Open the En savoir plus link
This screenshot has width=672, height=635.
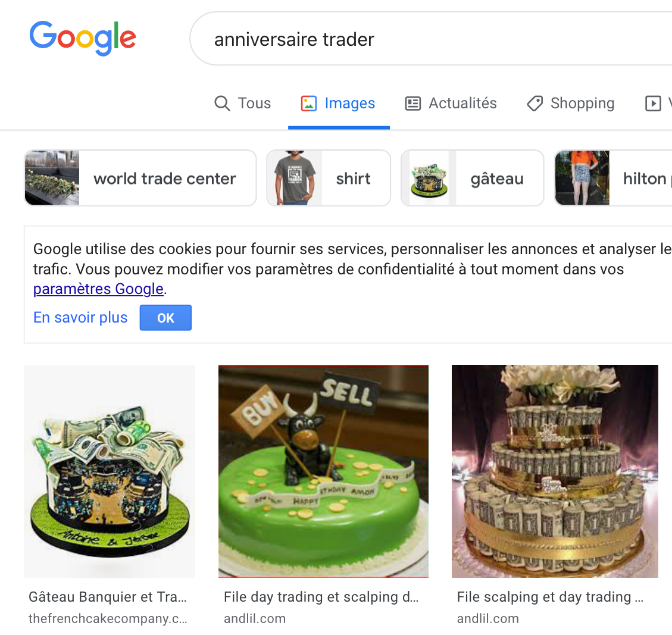coord(80,318)
